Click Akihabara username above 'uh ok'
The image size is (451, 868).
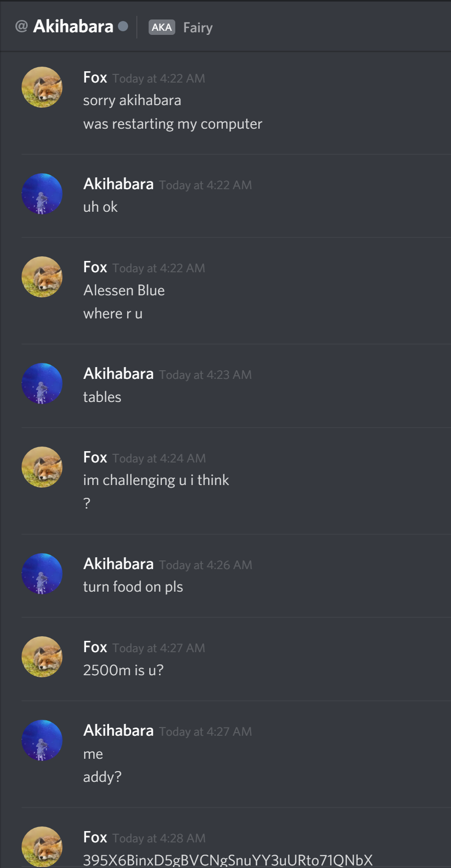coord(118,184)
